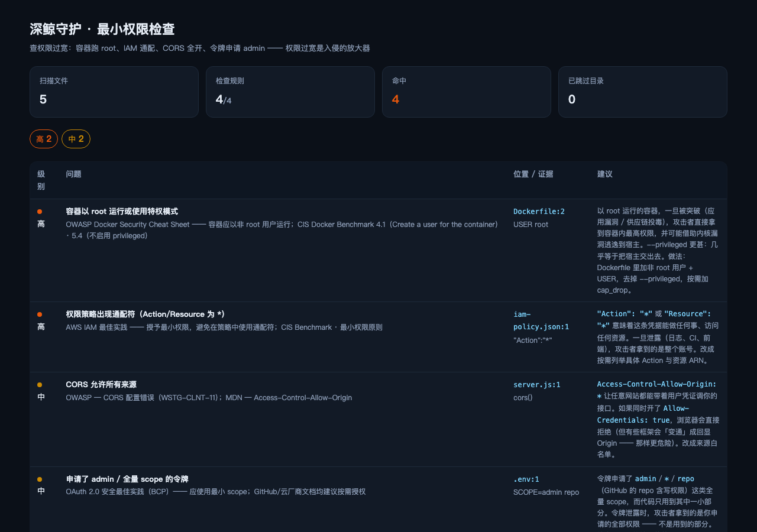
Task: Click the Access-Control-Allow-Origin code in the 建议 column
Action: click(656, 390)
